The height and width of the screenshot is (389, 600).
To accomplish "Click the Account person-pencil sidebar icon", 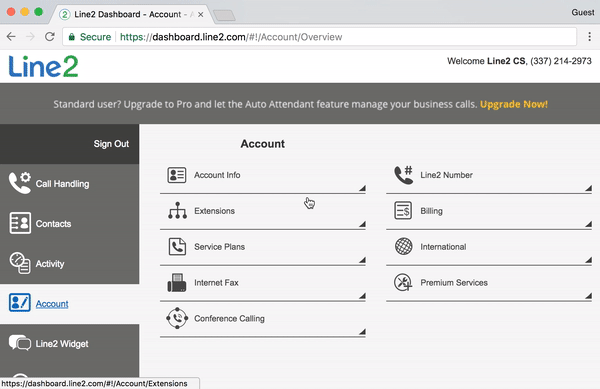I will (20, 303).
